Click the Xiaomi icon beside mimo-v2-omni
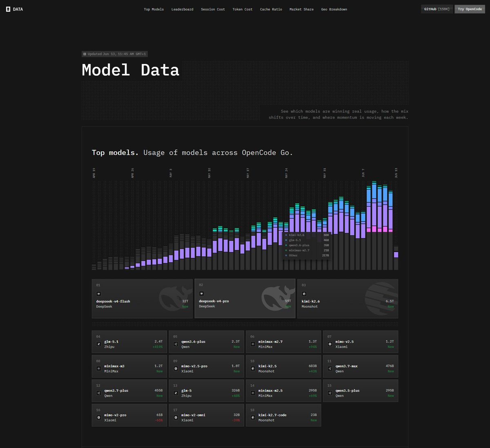490x448 pixels. coord(176,417)
